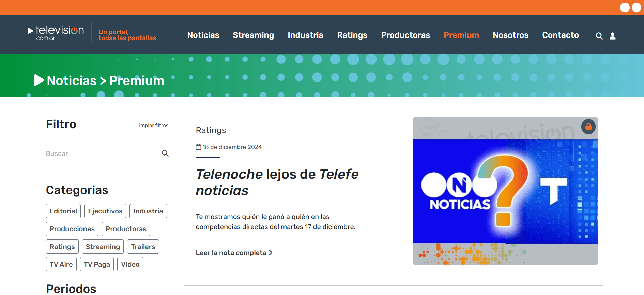644x295 pixels.
Task: Open the header search magnifier icon
Action: 599,36
